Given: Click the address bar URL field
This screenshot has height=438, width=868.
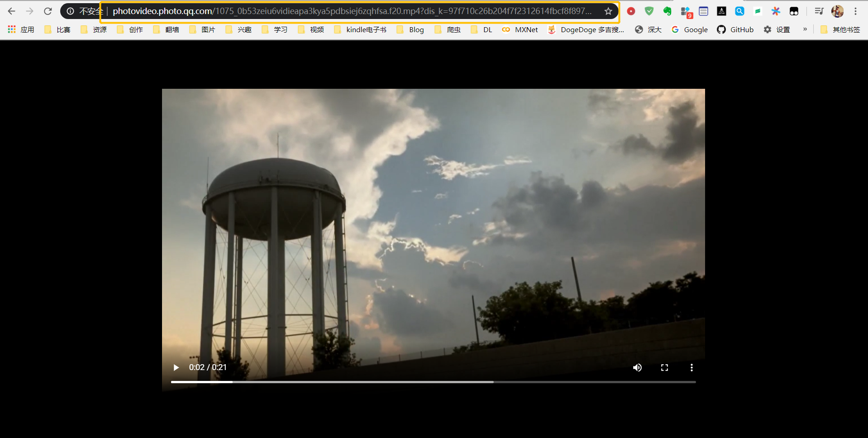Looking at the screenshot, I should click(352, 11).
